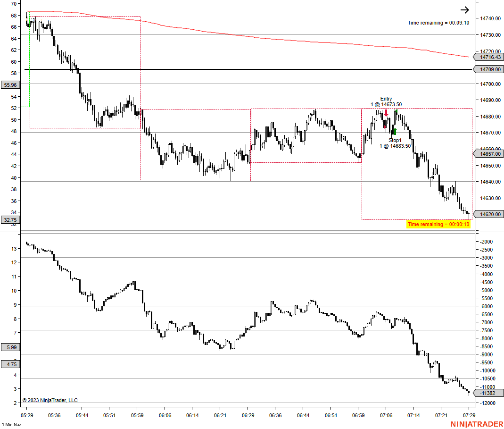Image resolution: width=504 pixels, height=429 pixels.
Task: Click the -6000 lower panel axis label
Action: click(486, 306)
